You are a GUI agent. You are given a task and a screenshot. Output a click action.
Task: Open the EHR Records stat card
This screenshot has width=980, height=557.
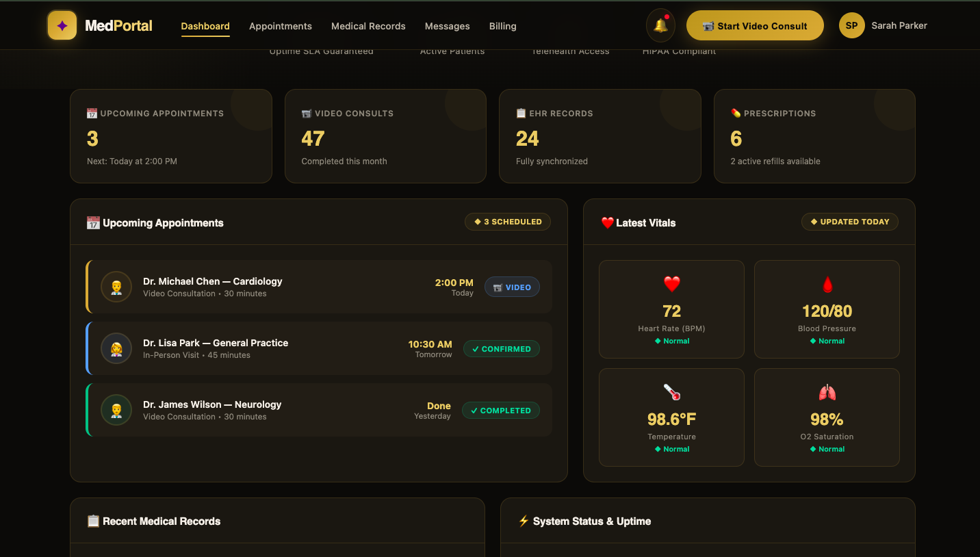pyautogui.click(x=600, y=136)
